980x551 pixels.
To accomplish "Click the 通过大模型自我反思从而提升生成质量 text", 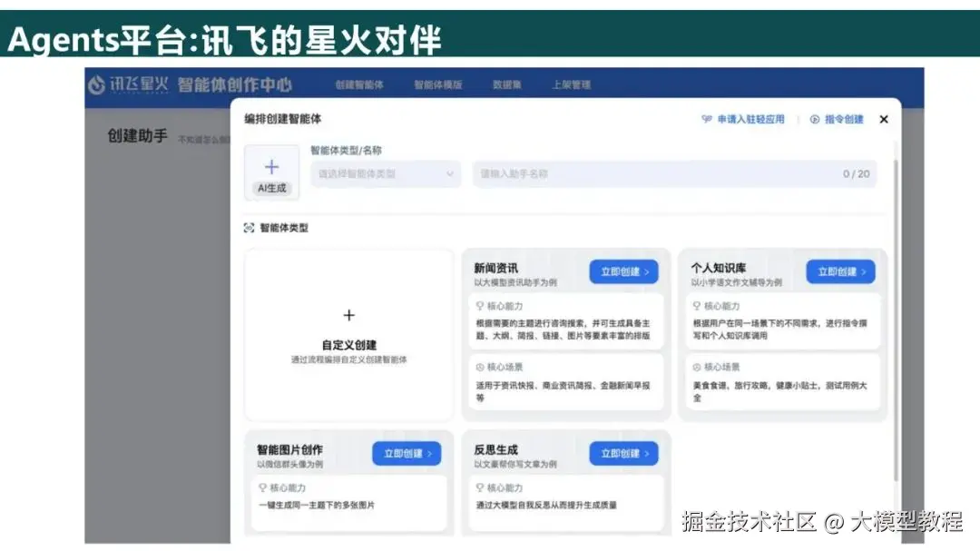I will click(x=546, y=505).
